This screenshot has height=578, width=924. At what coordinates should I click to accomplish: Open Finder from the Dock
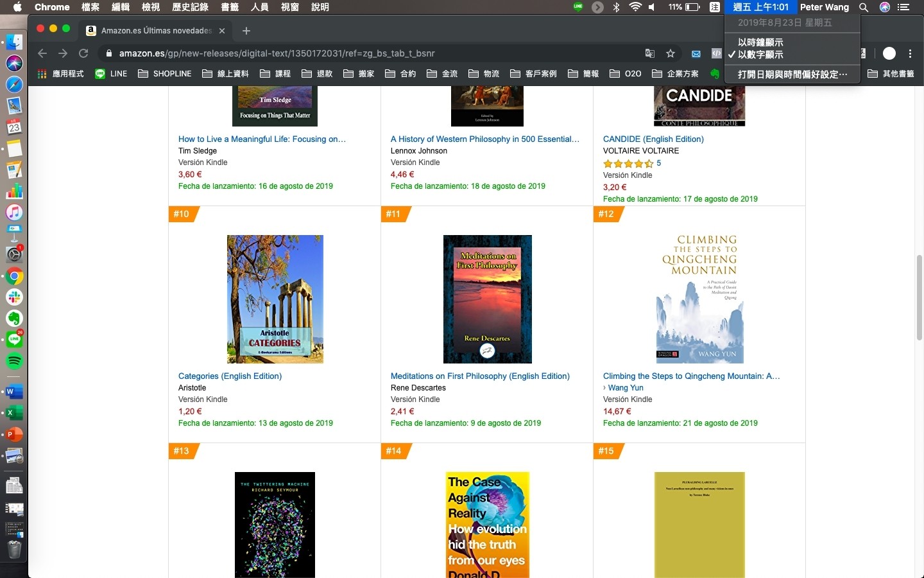pyautogui.click(x=14, y=42)
